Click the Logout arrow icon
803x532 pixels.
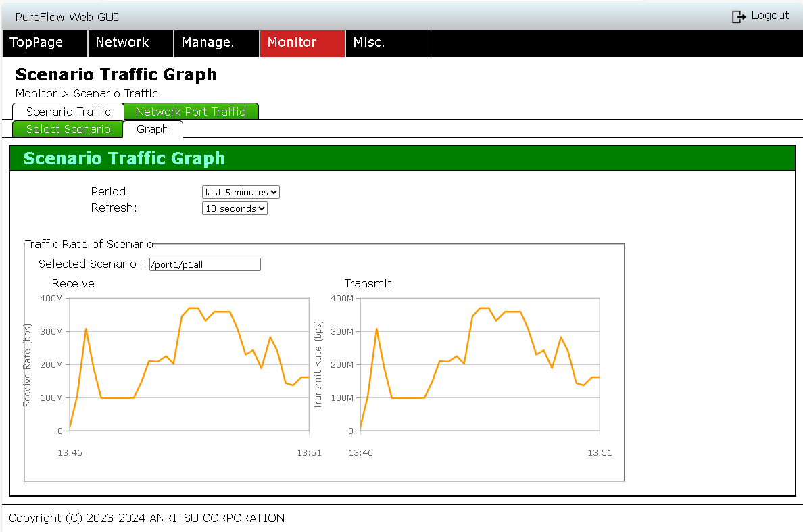point(739,16)
